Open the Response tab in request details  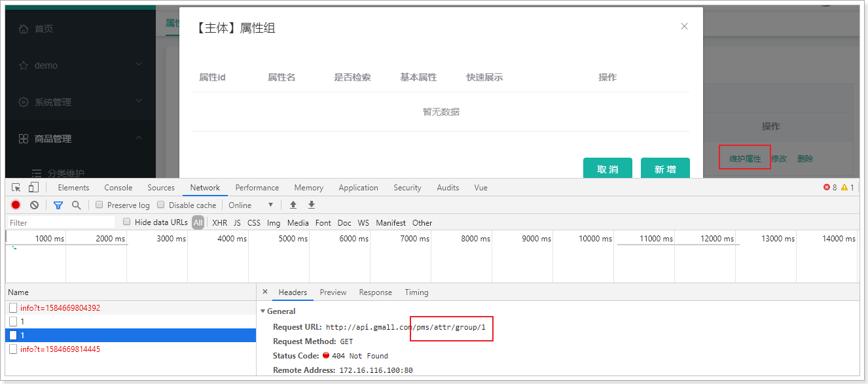pos(375,292)
